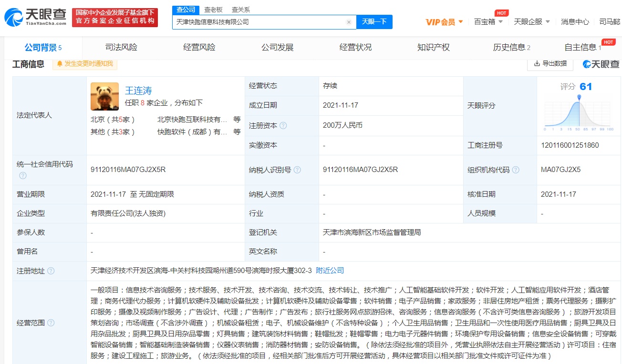The image size is (622, 364).
Task: Switch to 自主信息 tab
Action: click(583, 47)
